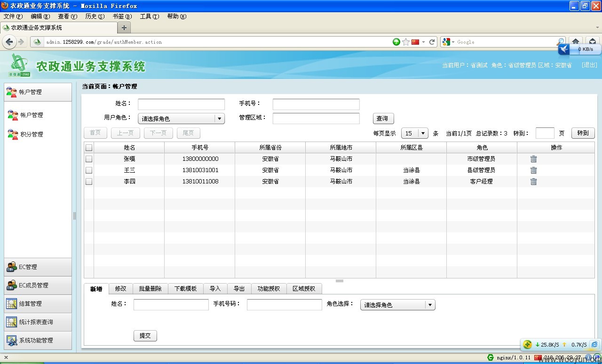602x364 pixels.
Task: Open the 结算管理 section
Action: [x=38, y=304]
